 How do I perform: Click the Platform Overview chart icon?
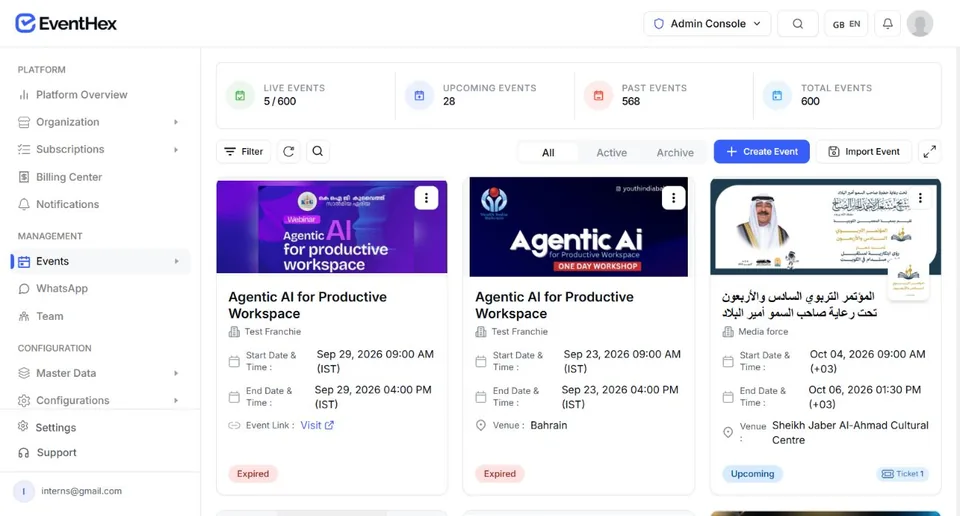(x=24, y=95)
